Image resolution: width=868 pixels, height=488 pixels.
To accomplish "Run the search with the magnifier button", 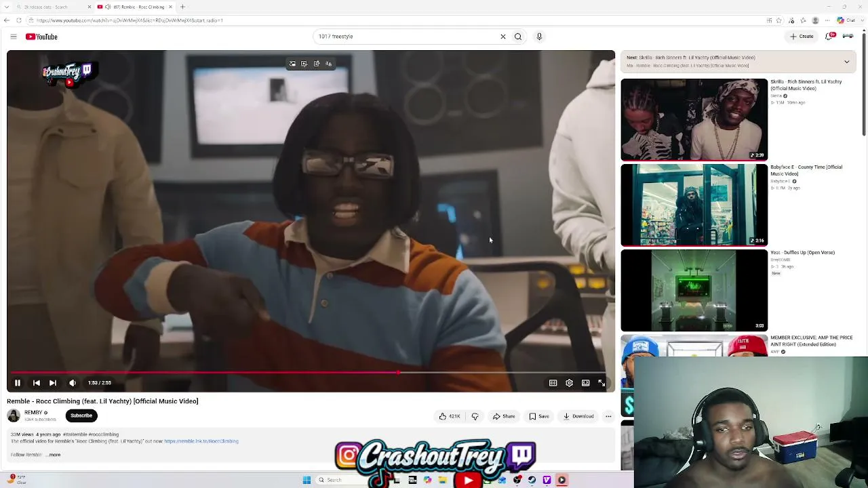I will tap(518, 37).
